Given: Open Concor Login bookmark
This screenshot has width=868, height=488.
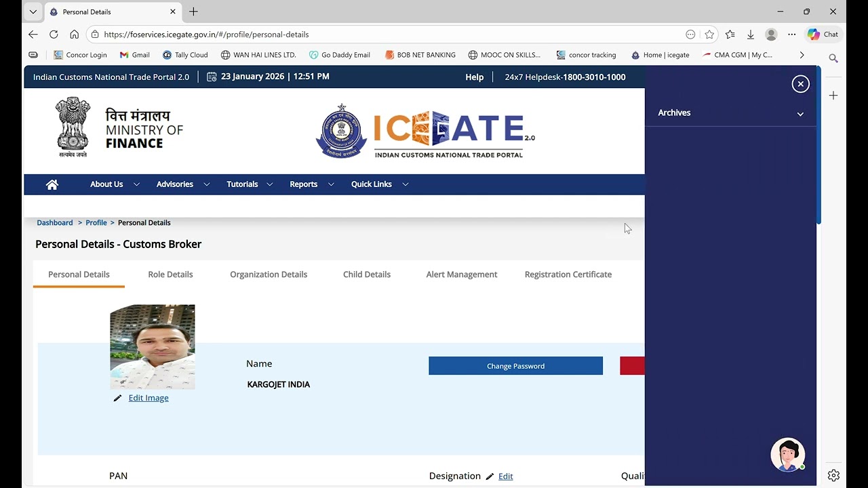Looking at the screenshot, I should pyautogui.click(x=80, y=55).
